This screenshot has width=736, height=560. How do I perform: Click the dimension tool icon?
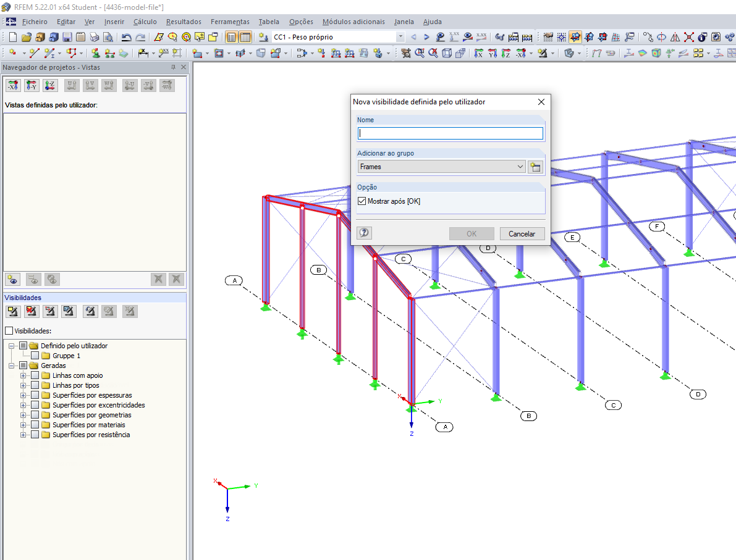pos(143,53)
